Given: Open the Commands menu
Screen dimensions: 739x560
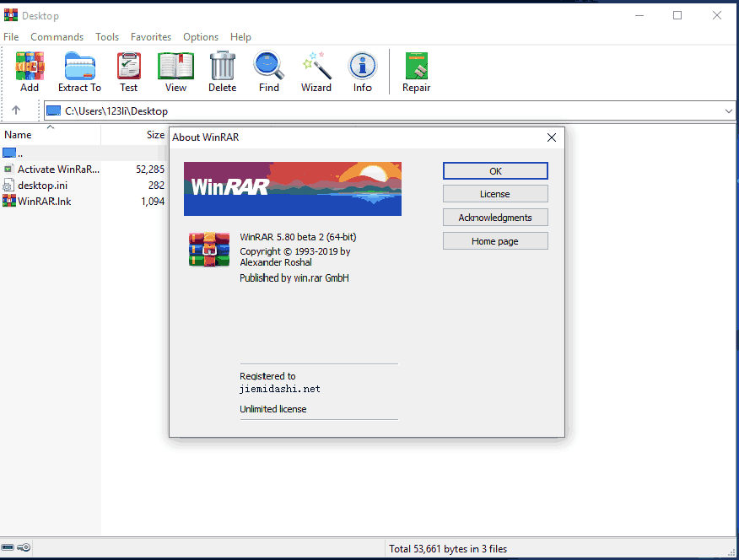Looking at the screenshot, I should [x=57, y=36].
